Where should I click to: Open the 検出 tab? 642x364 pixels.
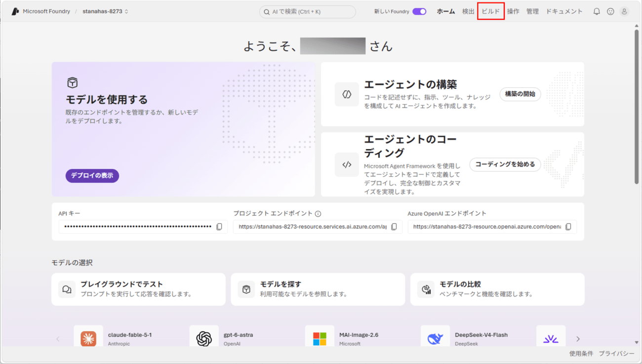click(468, 11)
